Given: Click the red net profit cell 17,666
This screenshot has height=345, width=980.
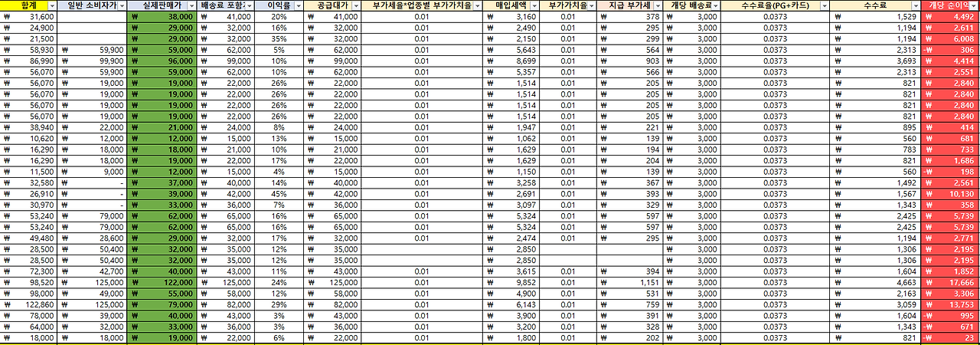Looking at the screenshot, I should tap(951, 283).
